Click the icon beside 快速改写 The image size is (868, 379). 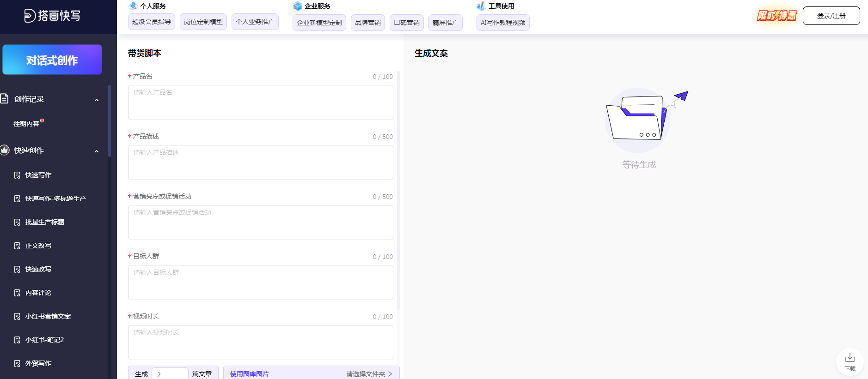(x=17, y=269)
